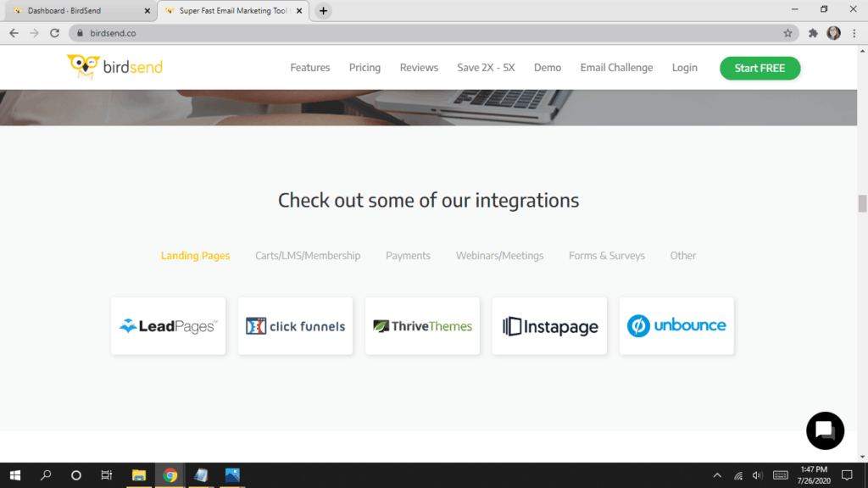
Task: Open touch keyboard tray icon
Action: (x=781, y=475)
